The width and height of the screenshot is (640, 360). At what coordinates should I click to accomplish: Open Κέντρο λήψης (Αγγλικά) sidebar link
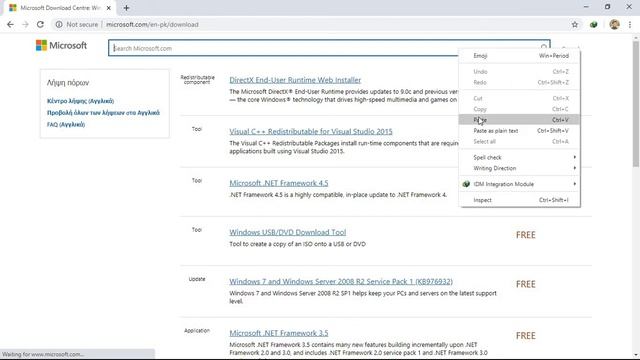pos(80,101)
